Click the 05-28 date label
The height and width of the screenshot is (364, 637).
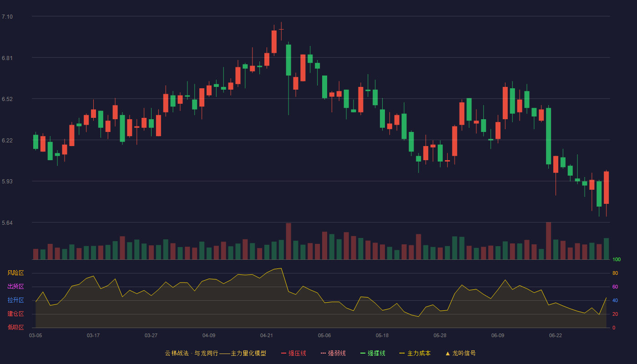point(440,335)
